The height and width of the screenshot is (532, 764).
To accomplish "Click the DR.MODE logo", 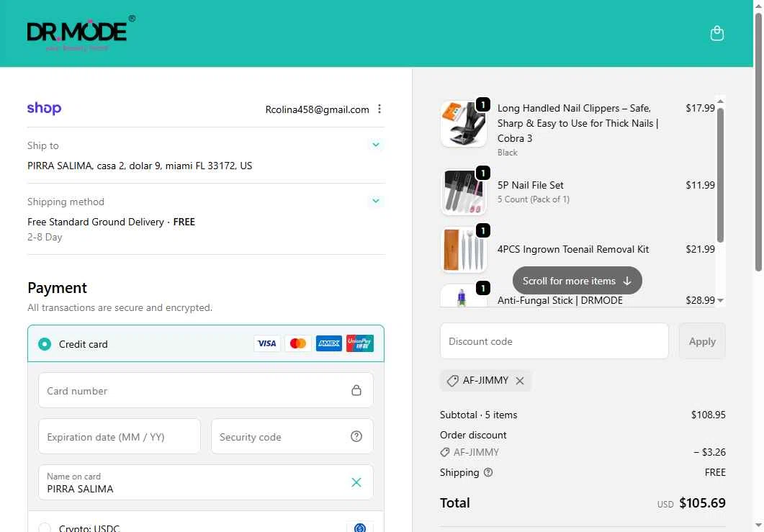I will tap(81, 33).
